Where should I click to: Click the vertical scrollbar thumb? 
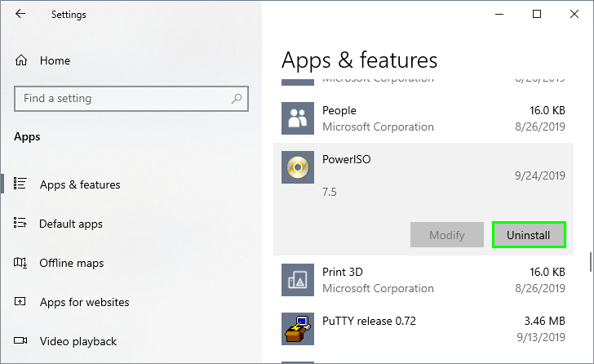click(590, 262)
